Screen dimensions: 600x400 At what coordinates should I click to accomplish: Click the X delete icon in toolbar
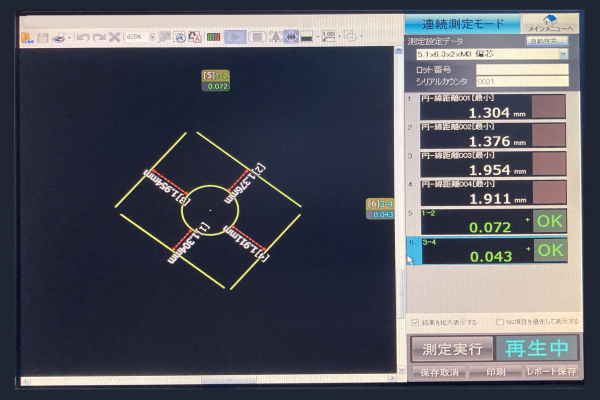114,37
